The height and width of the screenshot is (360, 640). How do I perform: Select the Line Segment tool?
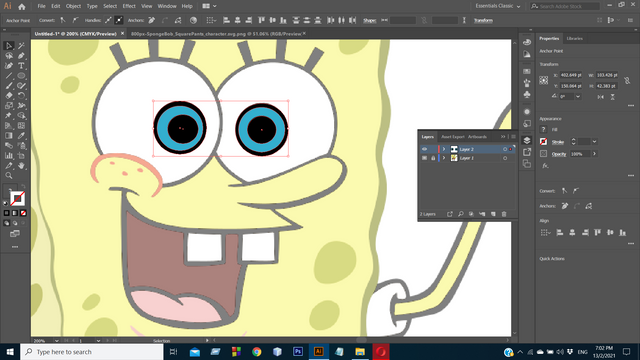[9, 76]
